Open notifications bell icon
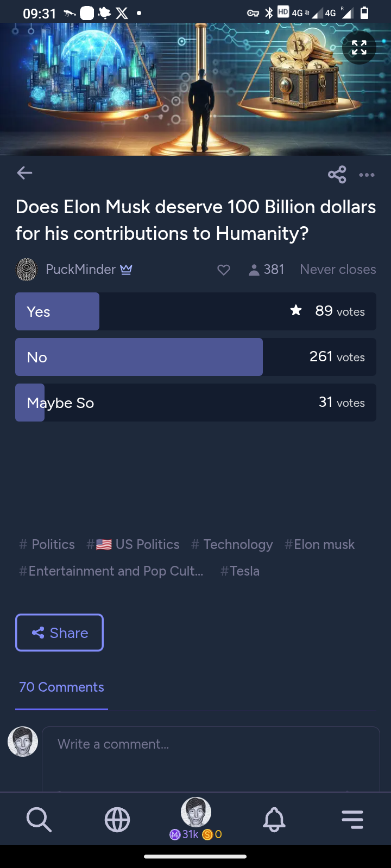This screenshot has width=391, height=868. 274,819
